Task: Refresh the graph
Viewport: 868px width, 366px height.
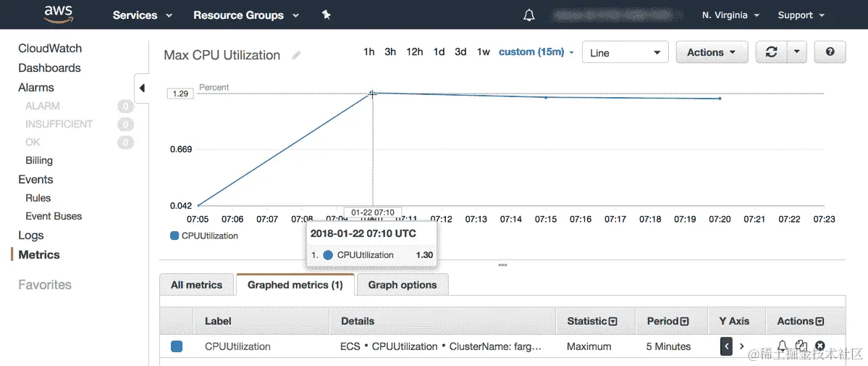Action: point(771,52)
